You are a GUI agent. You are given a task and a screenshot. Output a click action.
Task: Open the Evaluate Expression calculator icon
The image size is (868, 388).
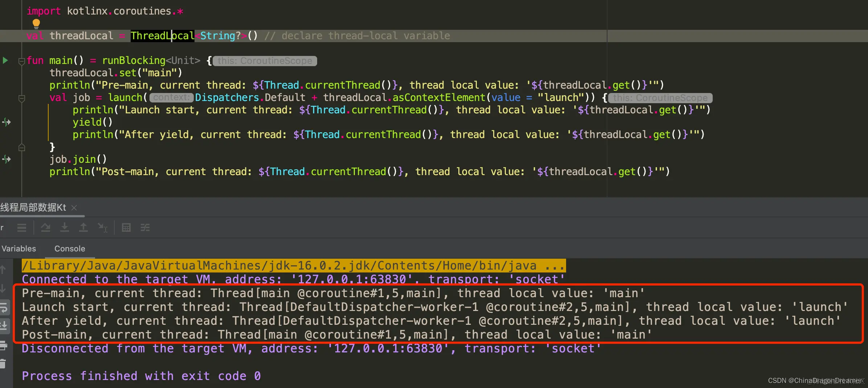tap(126, 228)
